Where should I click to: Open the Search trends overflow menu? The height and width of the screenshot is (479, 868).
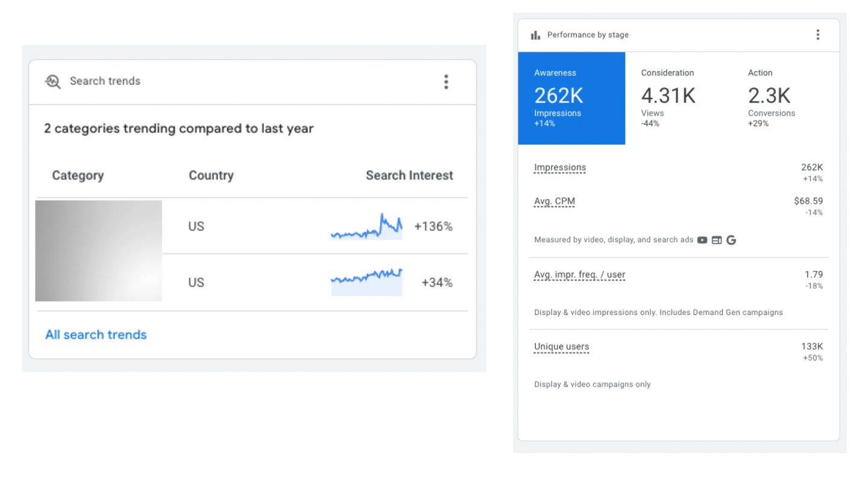click(446, 81)
